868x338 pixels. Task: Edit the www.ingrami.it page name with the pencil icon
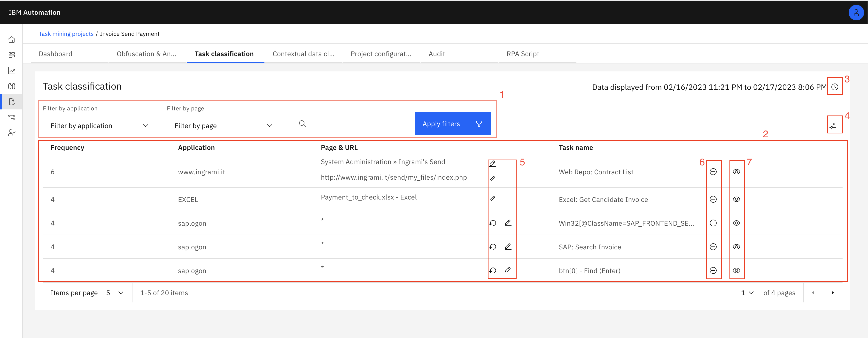tap(493, 163)
